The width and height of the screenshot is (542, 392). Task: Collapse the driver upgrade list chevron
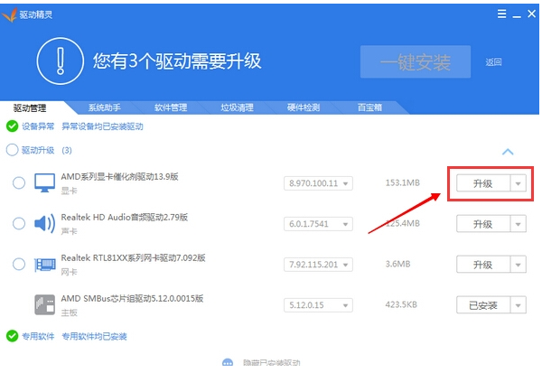[x=508, y=152]
